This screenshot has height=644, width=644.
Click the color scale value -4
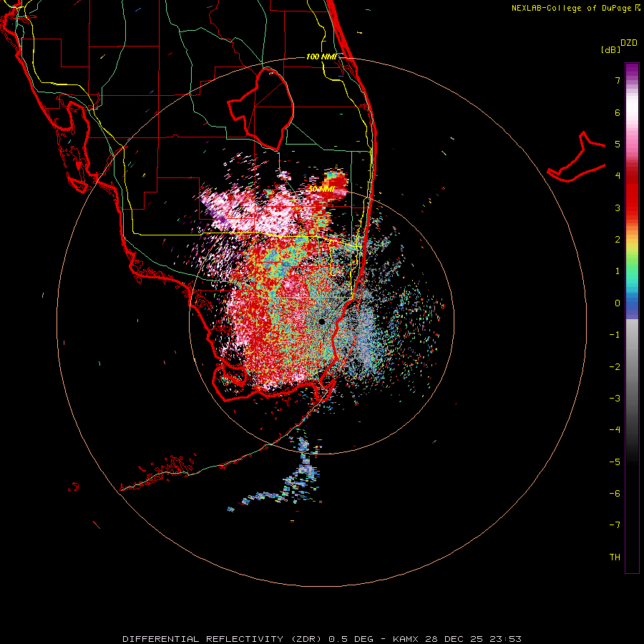tap(615, 430)
